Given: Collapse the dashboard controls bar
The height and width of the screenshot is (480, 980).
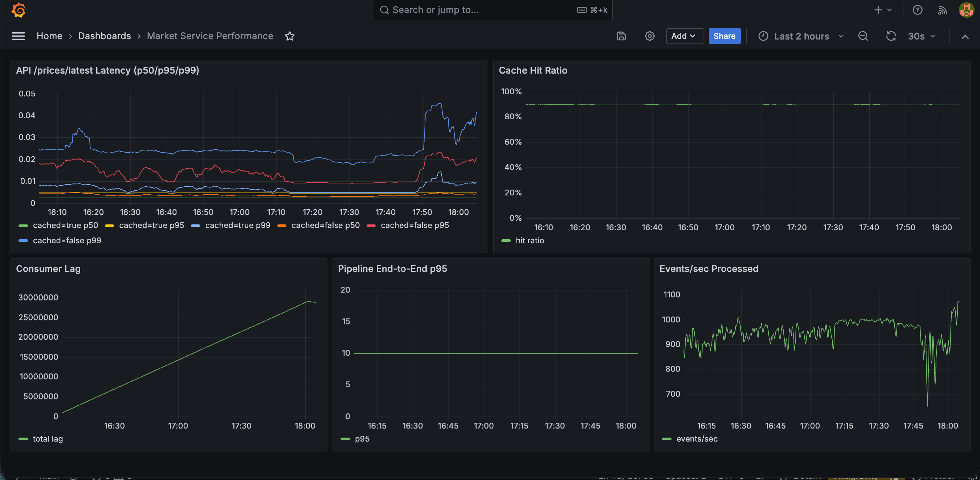Looking at the screenshot, I should click(965, 37).
